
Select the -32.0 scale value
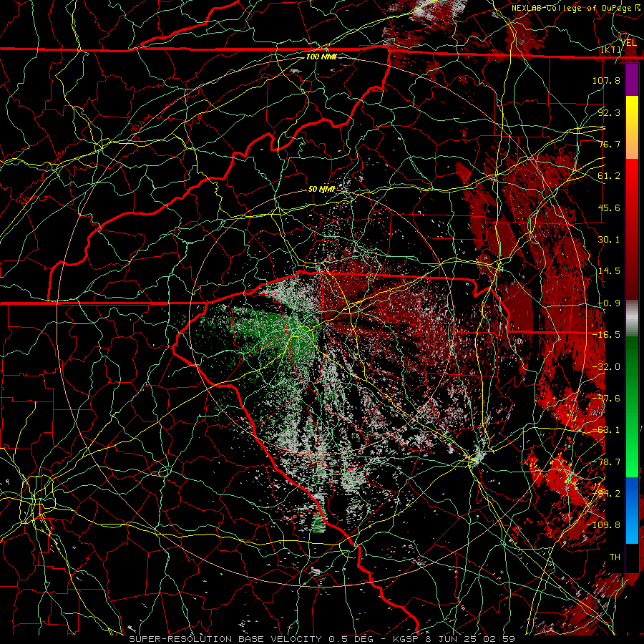606,367
